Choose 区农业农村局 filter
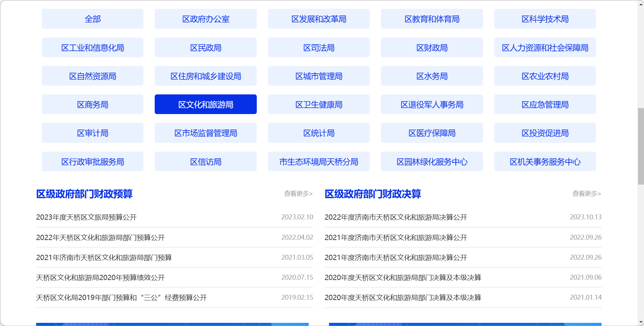This screenshot has height=326, width=644. click(545, 76)
